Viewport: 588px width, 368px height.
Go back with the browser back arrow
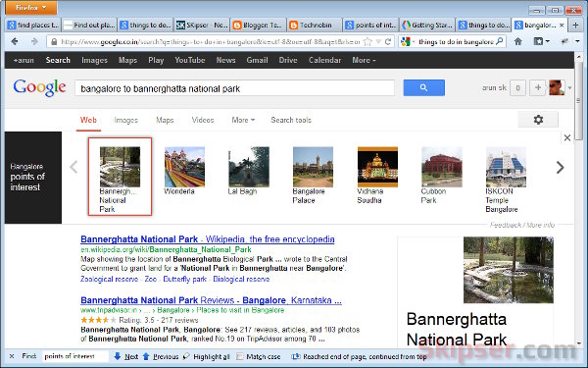click(x=15, y=41)
